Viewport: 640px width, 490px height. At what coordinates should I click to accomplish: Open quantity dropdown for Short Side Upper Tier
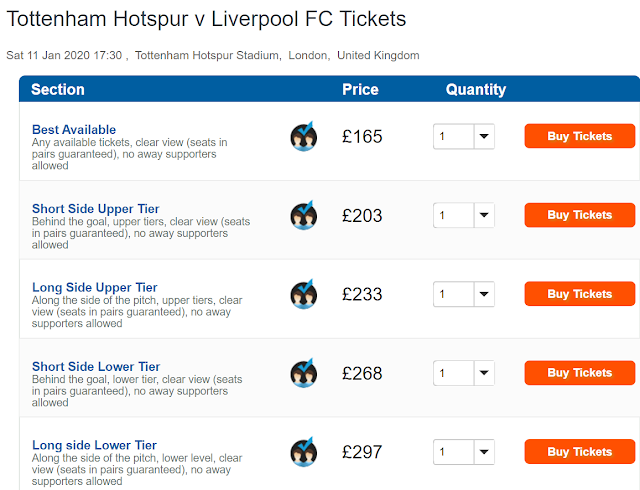(464, 216)
